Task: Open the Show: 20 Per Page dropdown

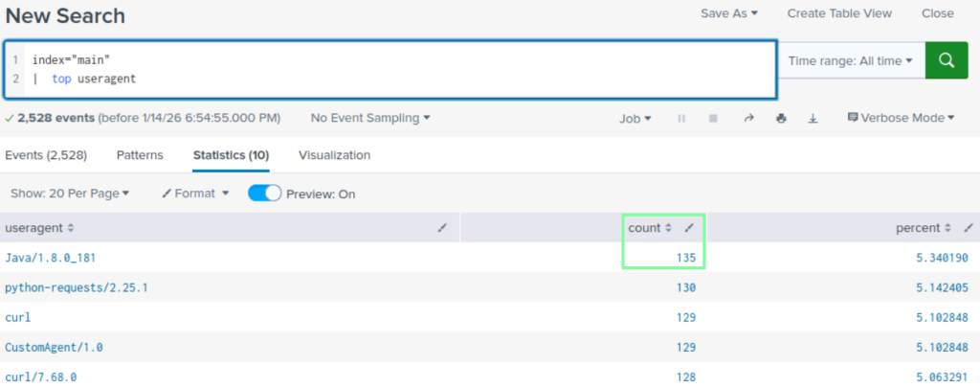Action: (70, 194)
